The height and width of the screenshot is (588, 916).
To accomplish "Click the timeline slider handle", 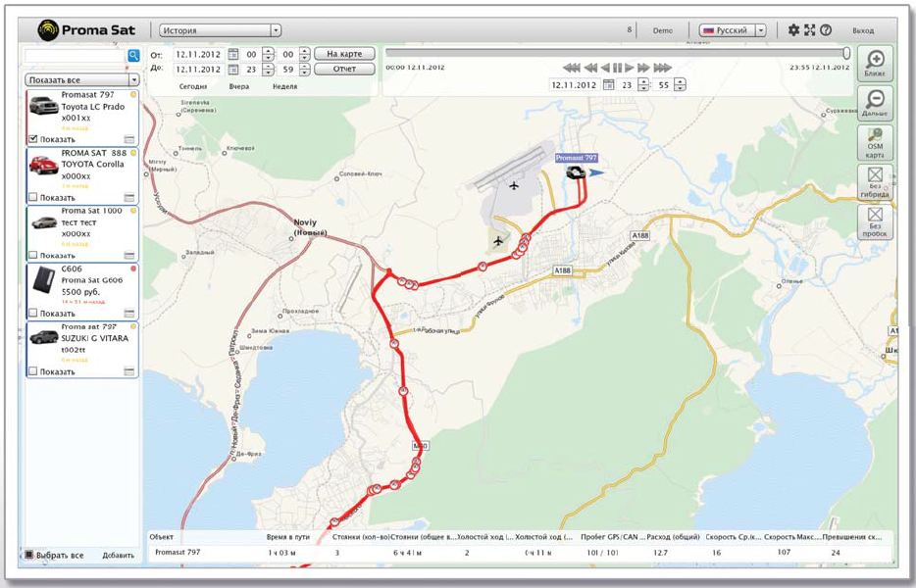I will click(846, 53).
